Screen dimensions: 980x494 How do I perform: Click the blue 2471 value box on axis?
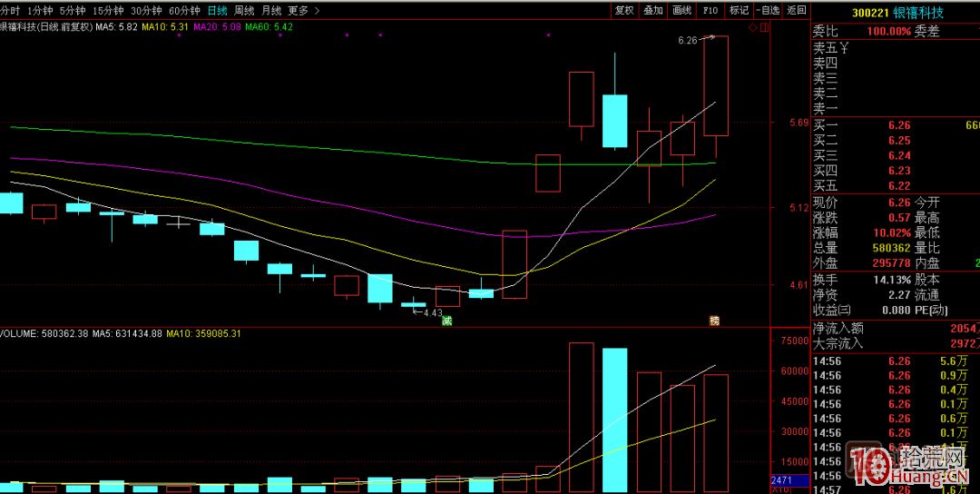(781, 479)
